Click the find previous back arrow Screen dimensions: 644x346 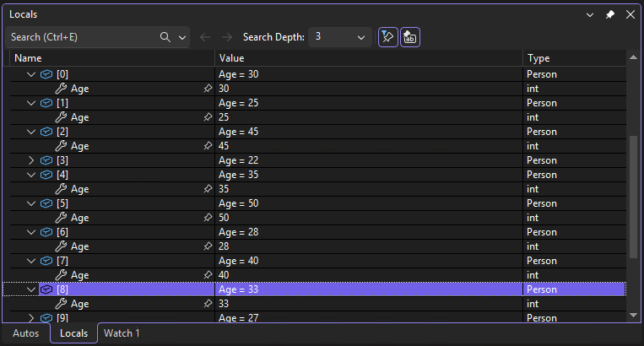coord(205,37)
